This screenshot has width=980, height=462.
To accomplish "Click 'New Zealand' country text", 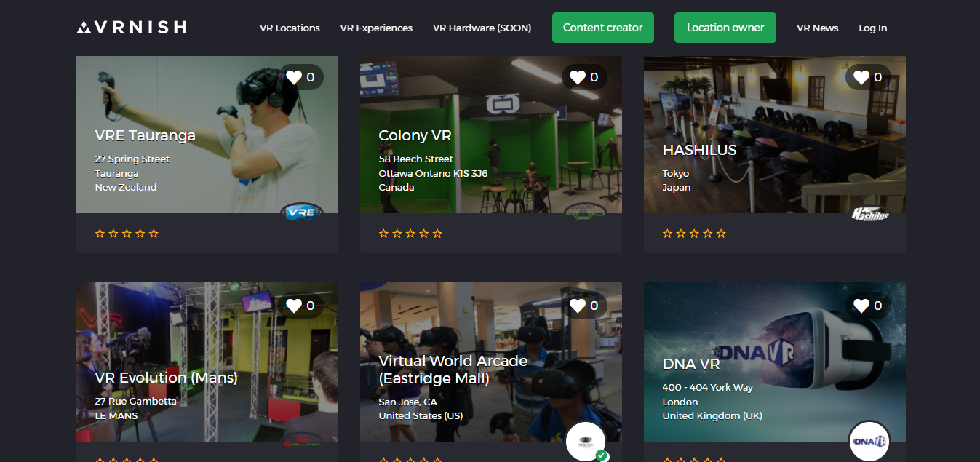I will 126,187.
